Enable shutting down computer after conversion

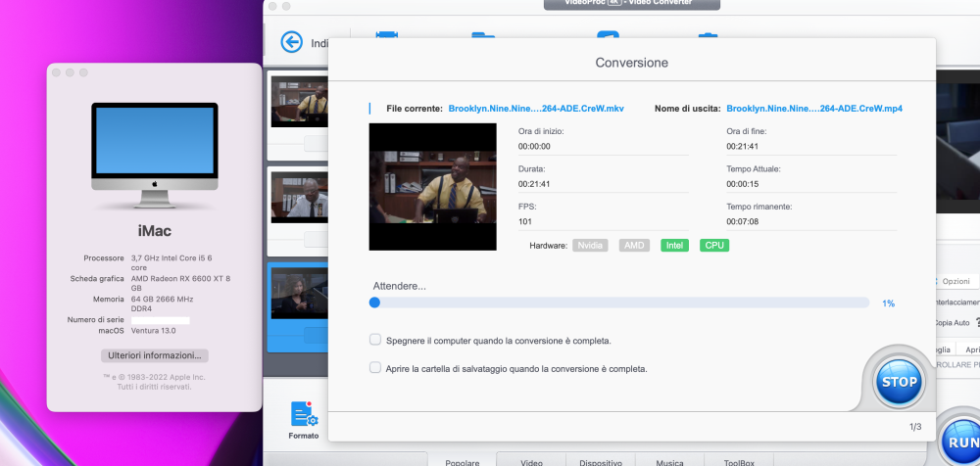pos(375,340)
